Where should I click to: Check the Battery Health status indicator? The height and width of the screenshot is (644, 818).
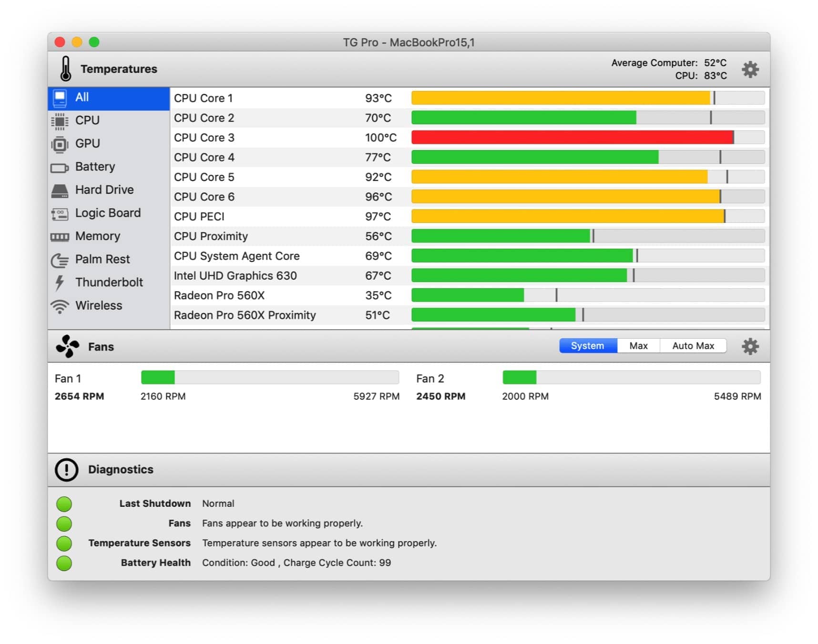pyautogui.click(x=64, y=563)
